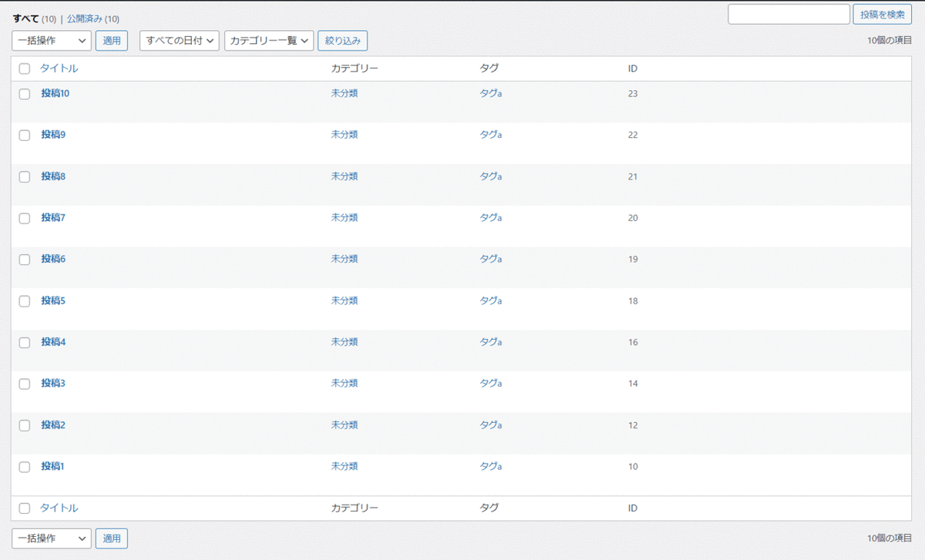The height and width of the screenshot is (560, 925).
Task: Click ID value 20 in 投稿7 row
Action: point(633,219)
